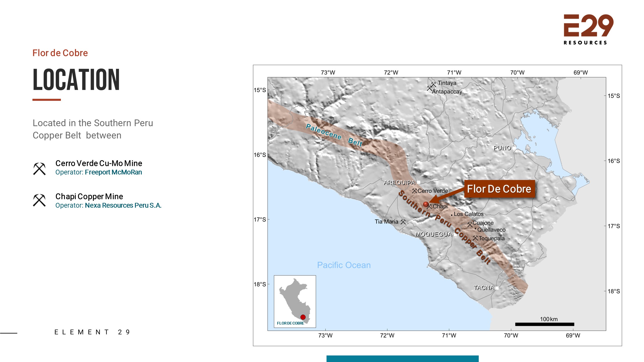644x362 pixels.
Task: Click the Cuajone mine symbol
Action: point(470,224)
